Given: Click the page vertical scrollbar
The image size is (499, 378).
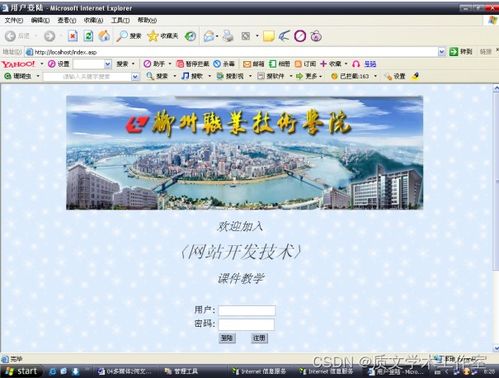Looking at the screenshot, I should 496,217.
